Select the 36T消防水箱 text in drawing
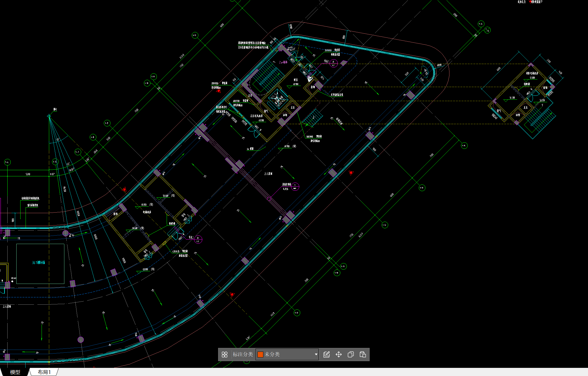The image size is (588, 376). click(x=39, y=263)
